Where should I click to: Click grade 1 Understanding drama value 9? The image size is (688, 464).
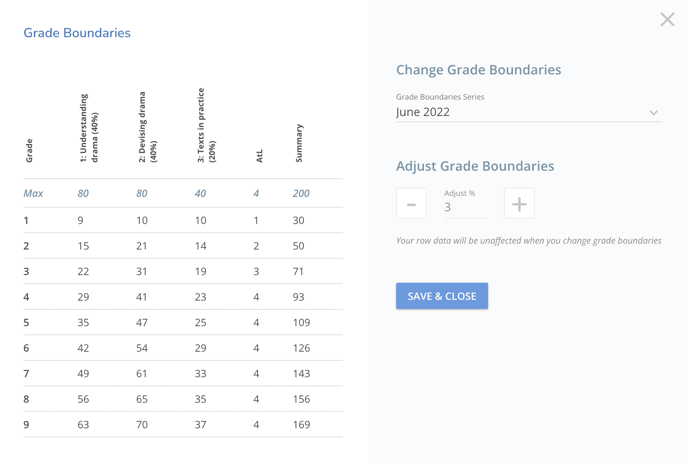(x=81, y=220)
